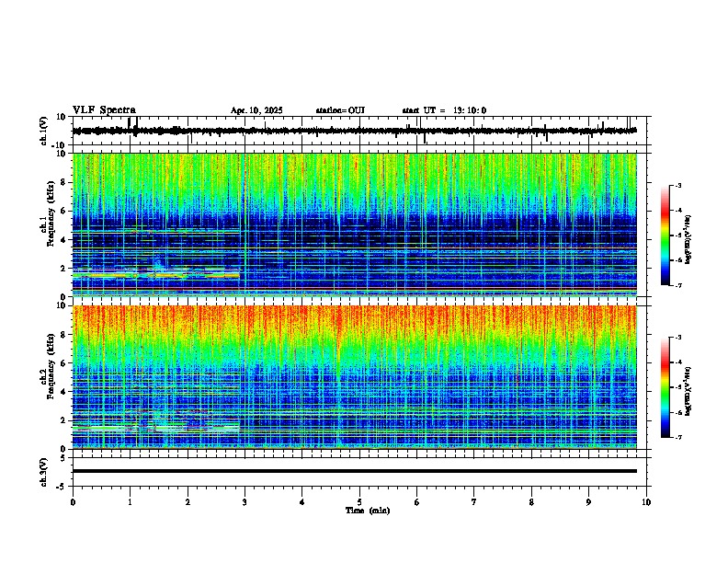Click the ch.2 spectrogram color scale bar

pos(665,387)
